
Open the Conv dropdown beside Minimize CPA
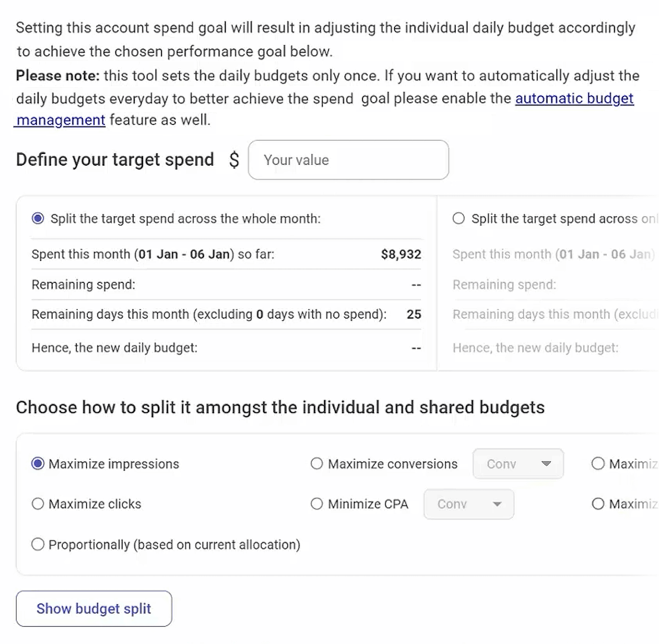tap(468, 504)
